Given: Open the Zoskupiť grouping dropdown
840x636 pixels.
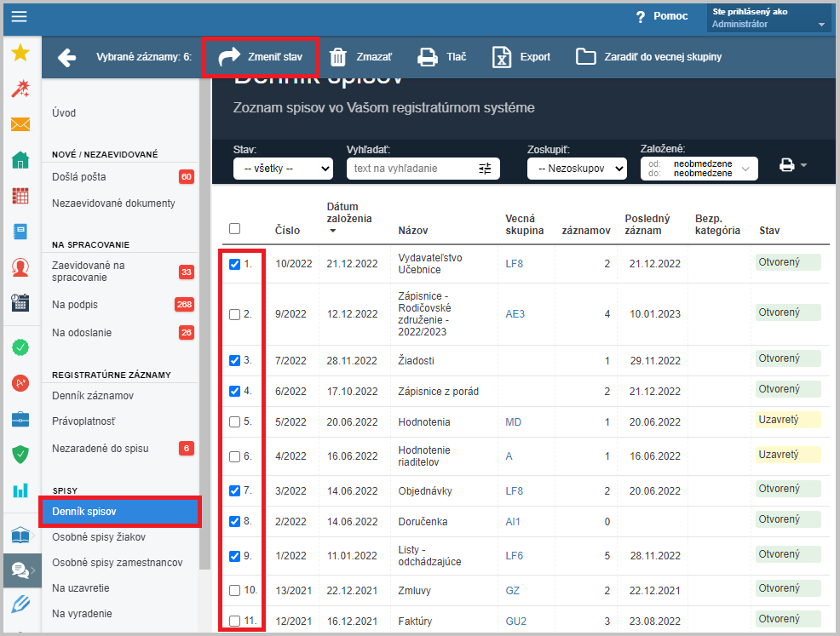Looking at the screenshot, I should (x=577, y=169).
